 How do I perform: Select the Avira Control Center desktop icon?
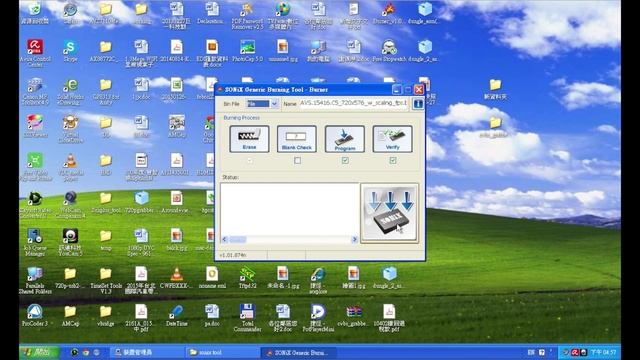35,53
